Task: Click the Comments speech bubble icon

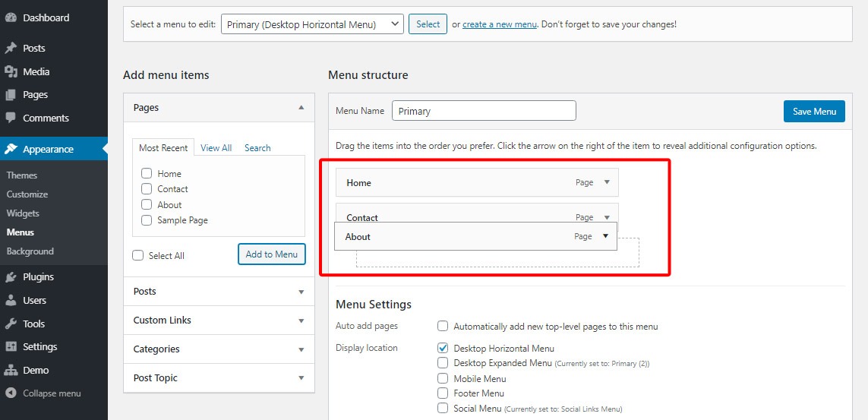Action: tap(11, 118)
